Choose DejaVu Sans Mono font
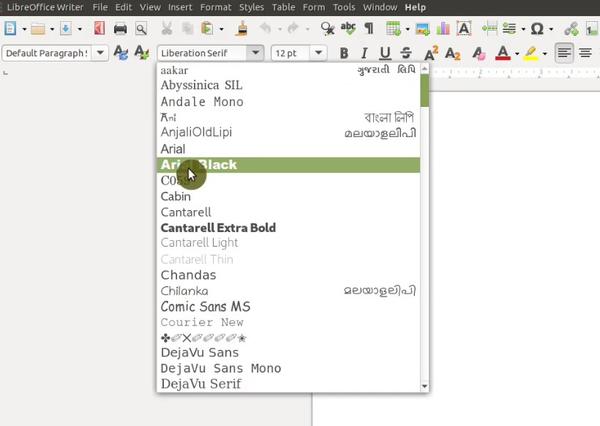 pyautogui.click(x=289, y=368)
